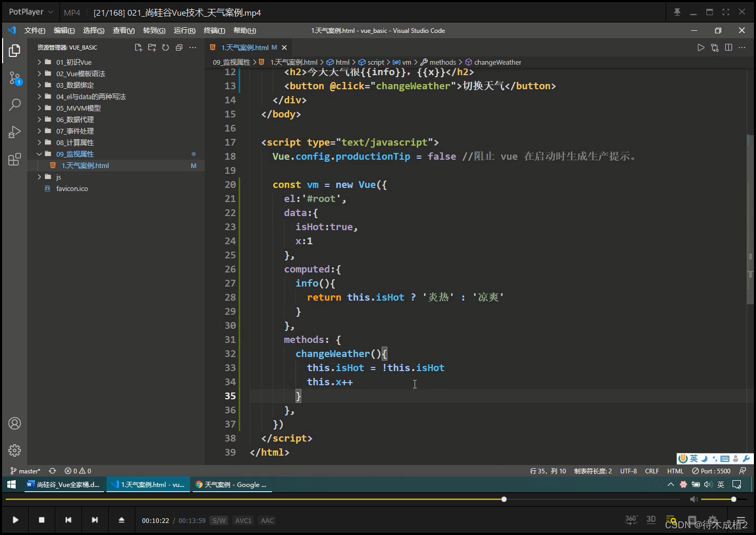The width and height of the screenshot is (756, 535).
Task: Play the video in PotPlayer
Action: 16,520
